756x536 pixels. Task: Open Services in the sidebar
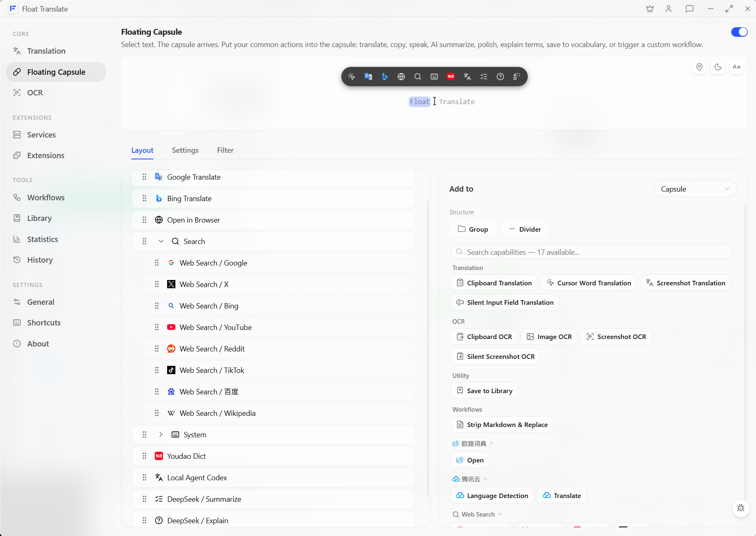point(56,135)
